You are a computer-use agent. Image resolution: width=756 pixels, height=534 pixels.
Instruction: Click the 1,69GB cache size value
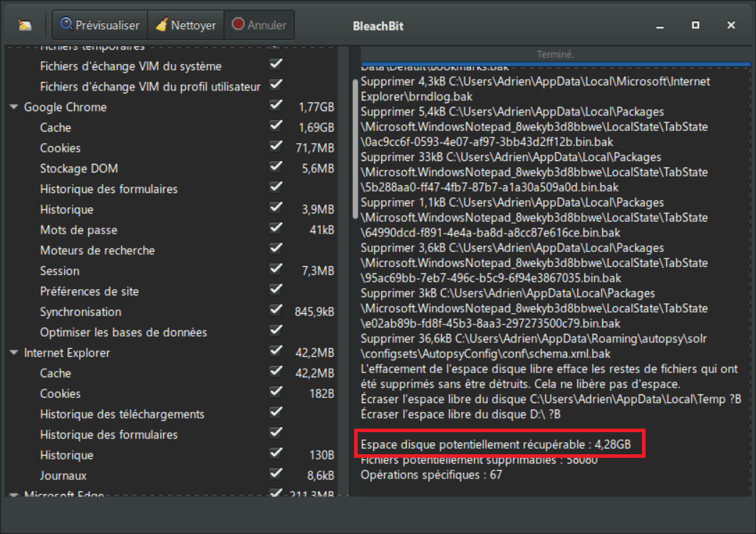click(316, 127)
